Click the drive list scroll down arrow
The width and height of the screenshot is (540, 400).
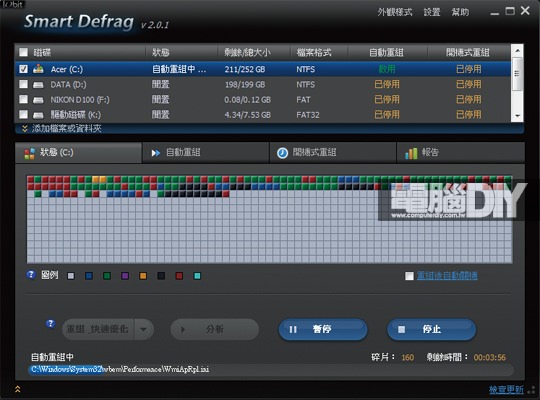517,116
